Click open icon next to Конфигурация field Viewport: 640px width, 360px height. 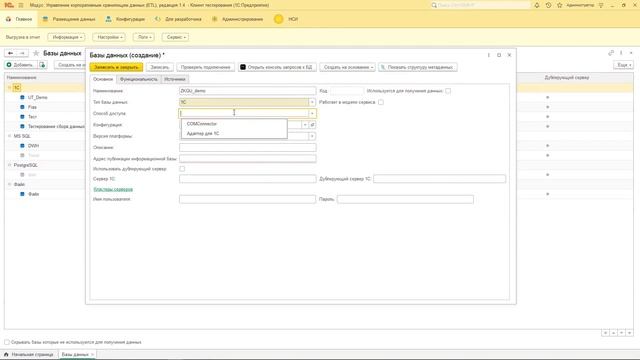312,124
